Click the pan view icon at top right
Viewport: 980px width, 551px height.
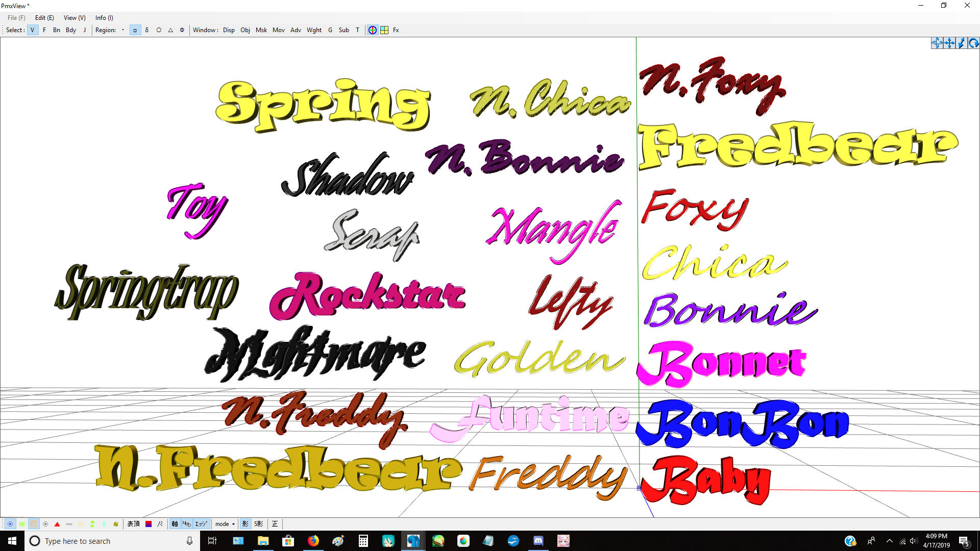[948, 43]
